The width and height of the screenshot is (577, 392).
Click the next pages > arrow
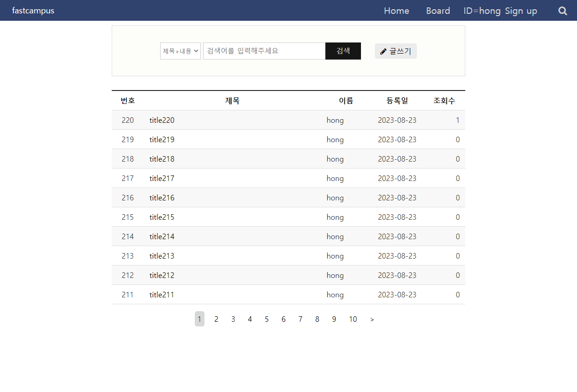372,319
